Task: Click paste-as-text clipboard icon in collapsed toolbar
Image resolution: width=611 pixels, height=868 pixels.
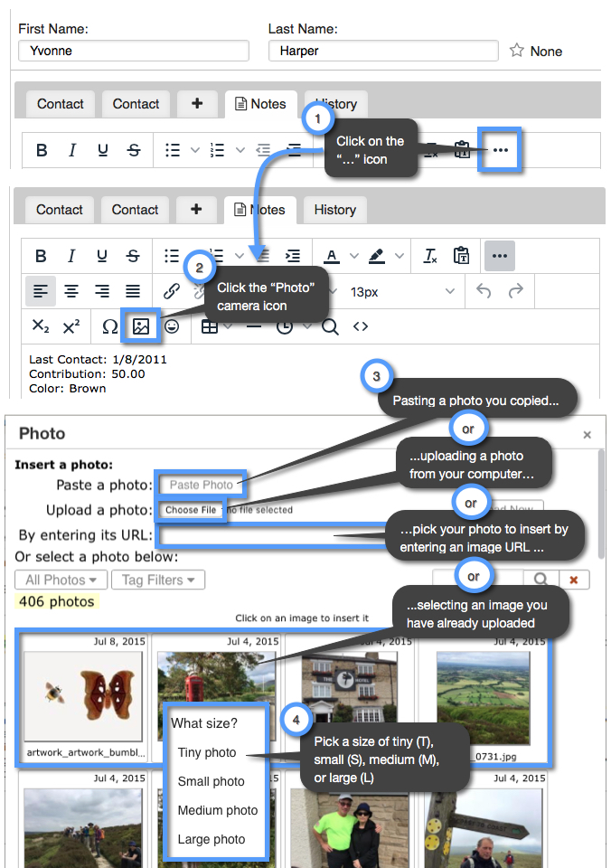Action: (462, 149)
